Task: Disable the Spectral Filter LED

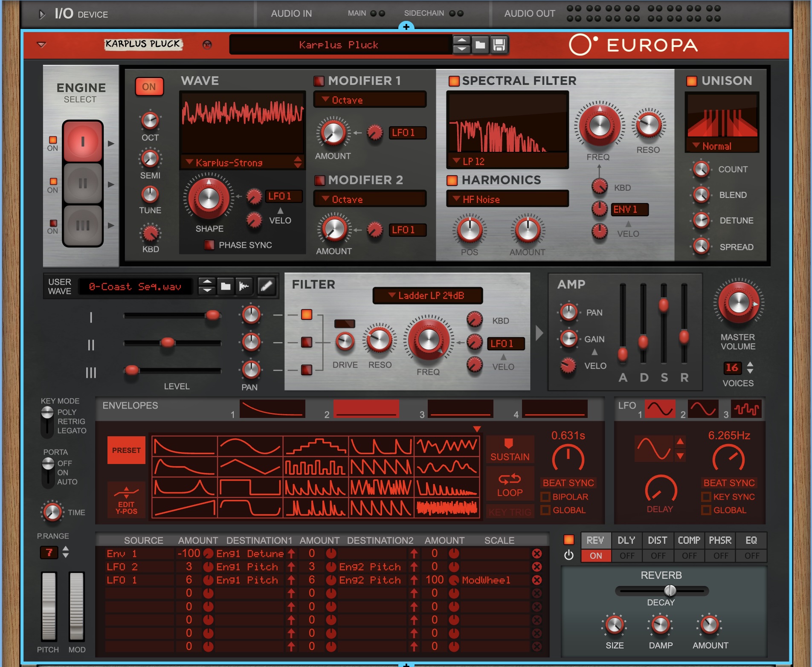Action: point(454,81)
